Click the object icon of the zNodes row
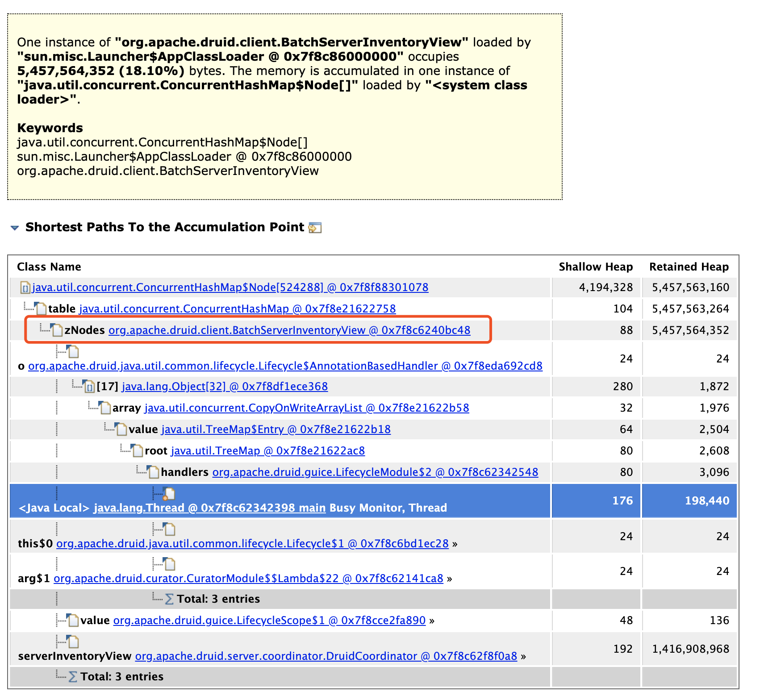This screenshot has width=760, height=700. (58, 330)
